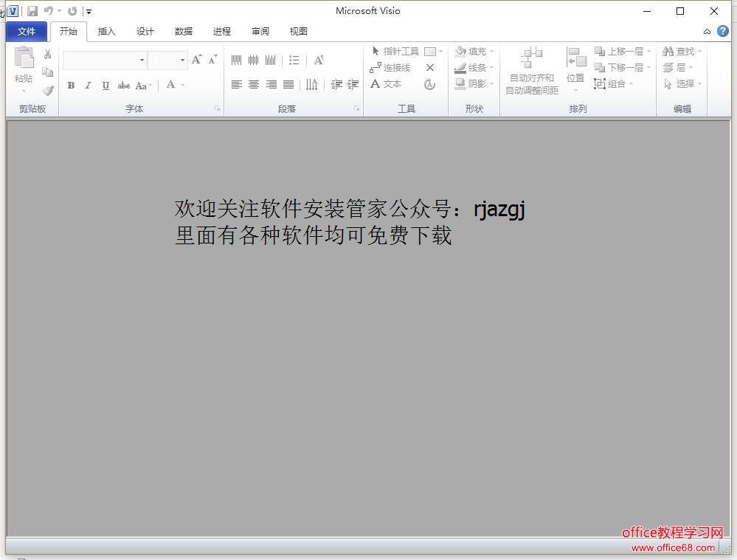Click the Visio application logo icon
This screenshot has height=560, width=737.
(x=13, y=11)
